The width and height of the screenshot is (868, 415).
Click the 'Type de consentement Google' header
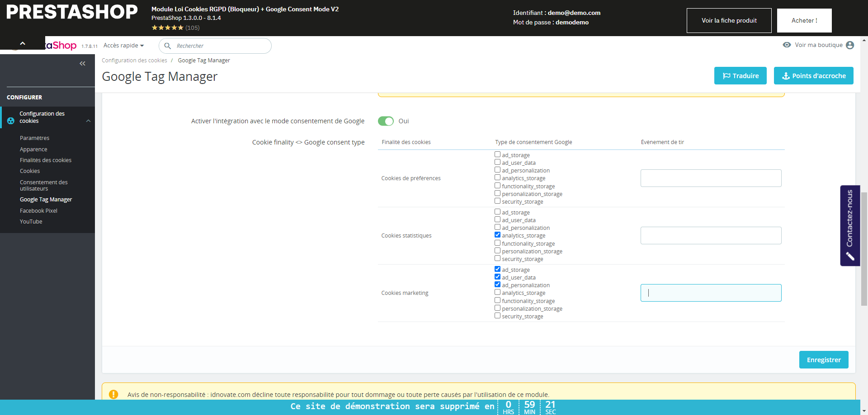point(533,142)
